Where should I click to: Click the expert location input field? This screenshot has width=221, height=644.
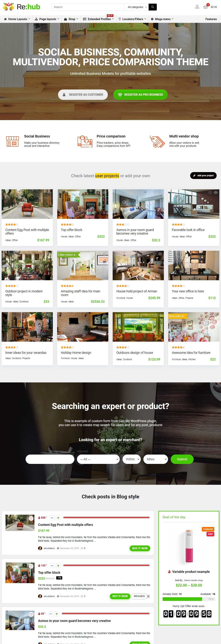[50, 459]
